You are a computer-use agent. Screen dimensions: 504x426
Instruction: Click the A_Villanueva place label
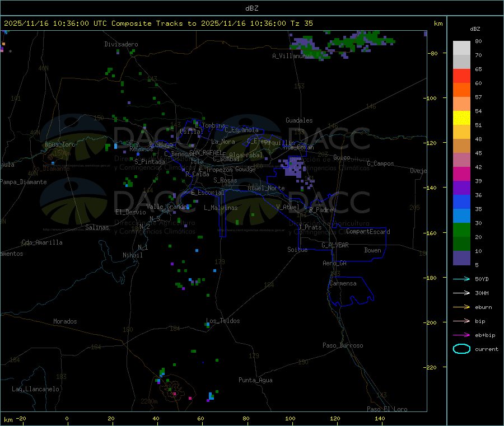pyautogui.click(x=292, y=56)
